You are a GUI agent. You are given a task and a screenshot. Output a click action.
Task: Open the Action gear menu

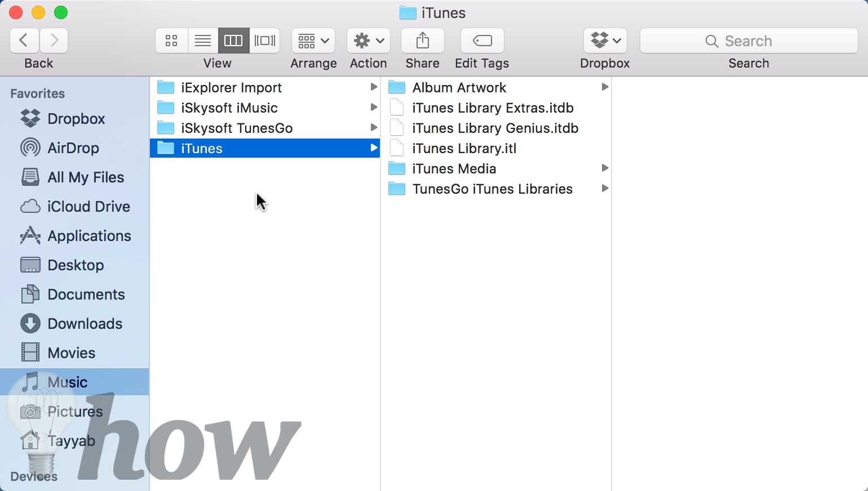coord(369,41)
